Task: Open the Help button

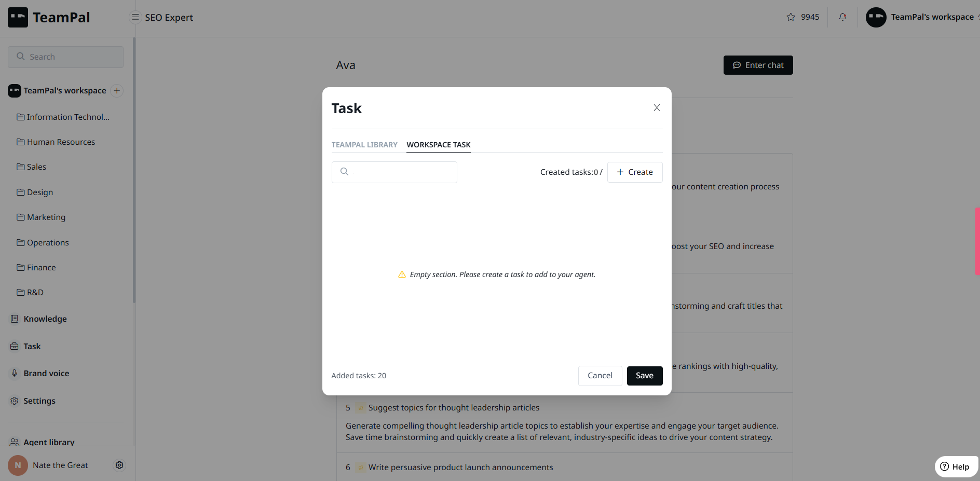Action: click(x=956, y=466)
